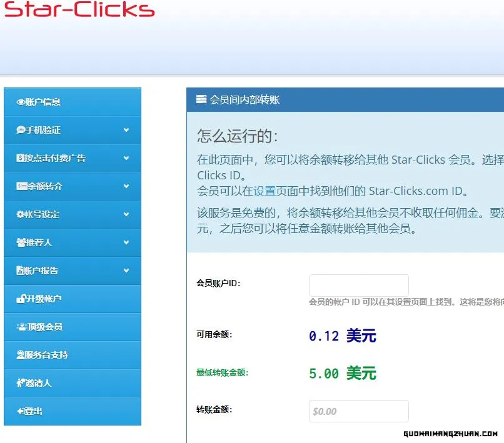Click the gear icon beside 帐号设定

click(x=20, y=214)
